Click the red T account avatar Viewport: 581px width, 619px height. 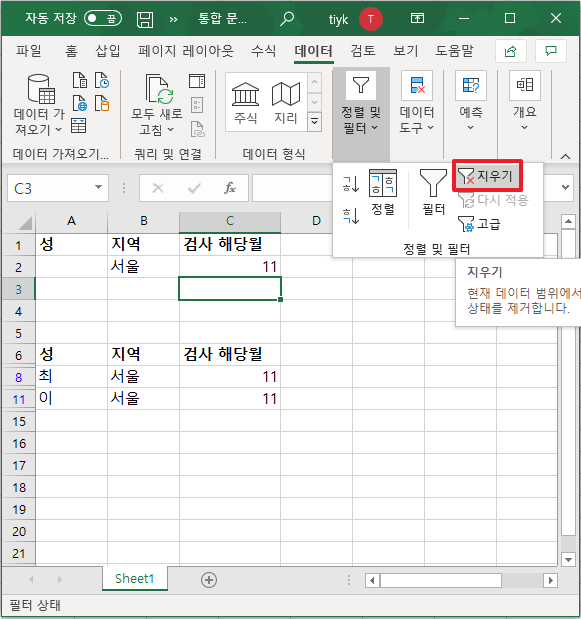(371, 19)
